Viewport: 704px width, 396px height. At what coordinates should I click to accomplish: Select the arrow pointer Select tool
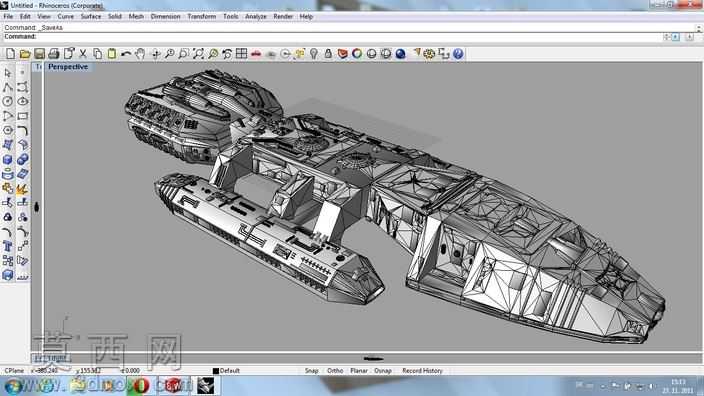8,73
